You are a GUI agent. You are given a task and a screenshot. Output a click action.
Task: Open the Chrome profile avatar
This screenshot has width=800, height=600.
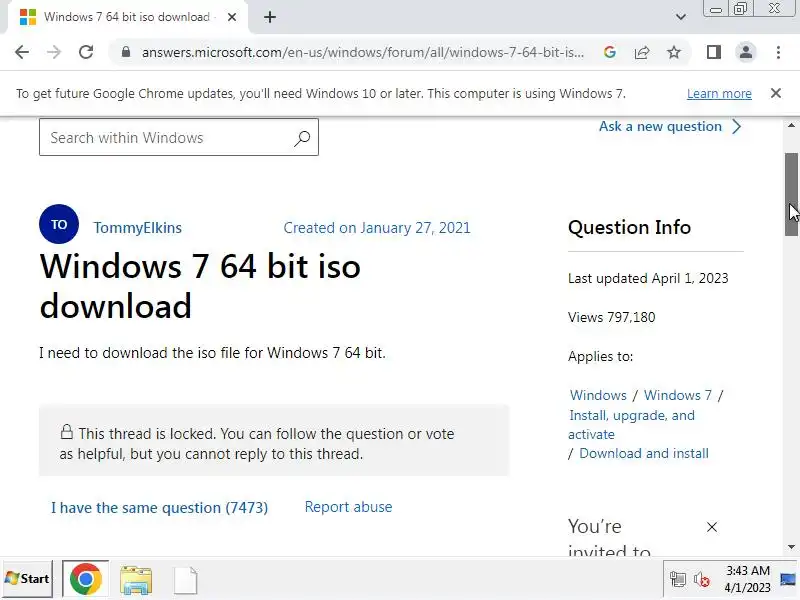click(746, 52)
